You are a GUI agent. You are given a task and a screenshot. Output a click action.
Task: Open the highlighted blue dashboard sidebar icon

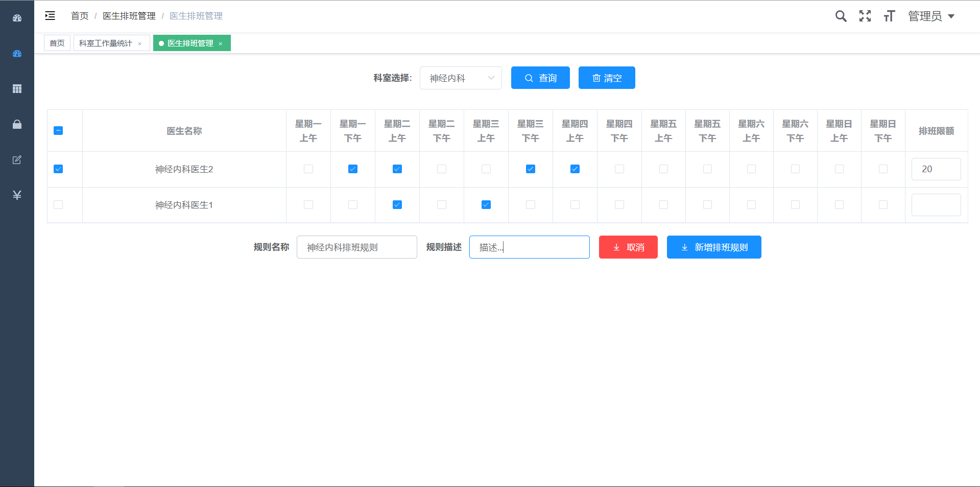pyautogui.click(x=17, y=54)
